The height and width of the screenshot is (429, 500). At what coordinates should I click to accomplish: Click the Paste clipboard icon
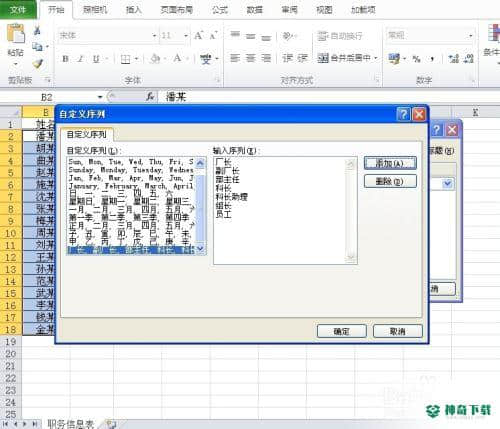point(16,33)
